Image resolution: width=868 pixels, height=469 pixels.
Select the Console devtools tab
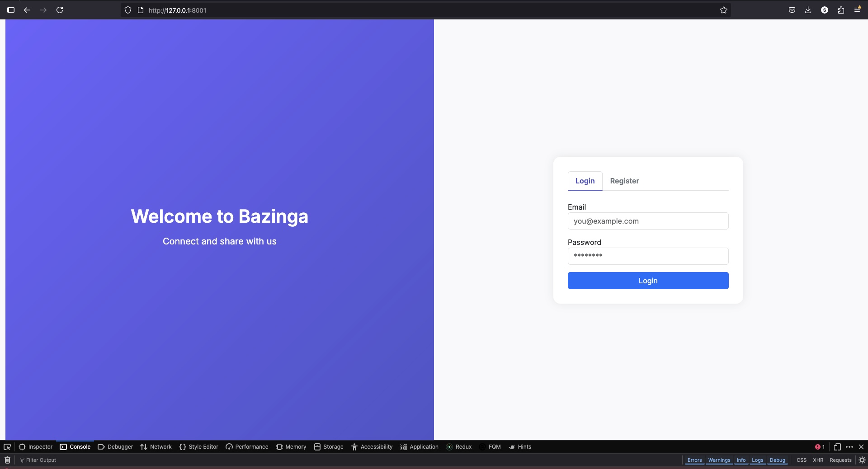75,447
